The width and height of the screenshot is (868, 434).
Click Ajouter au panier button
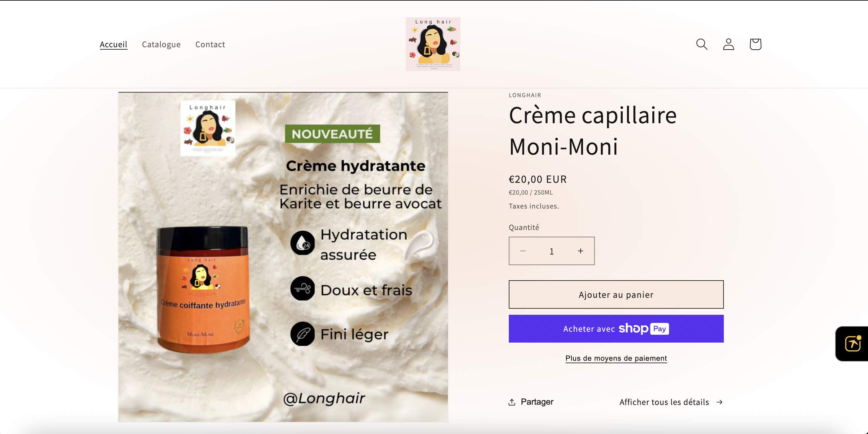616,294
